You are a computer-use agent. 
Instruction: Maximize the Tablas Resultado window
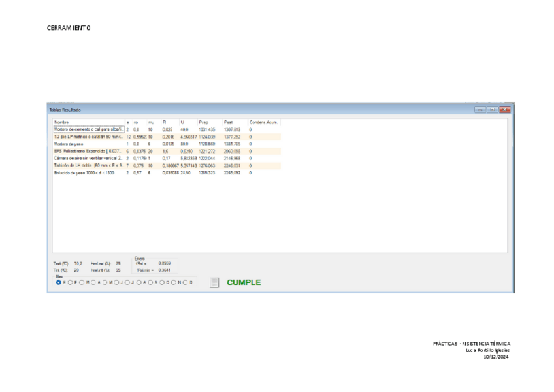pyautogui.click(x=492, y=110)
